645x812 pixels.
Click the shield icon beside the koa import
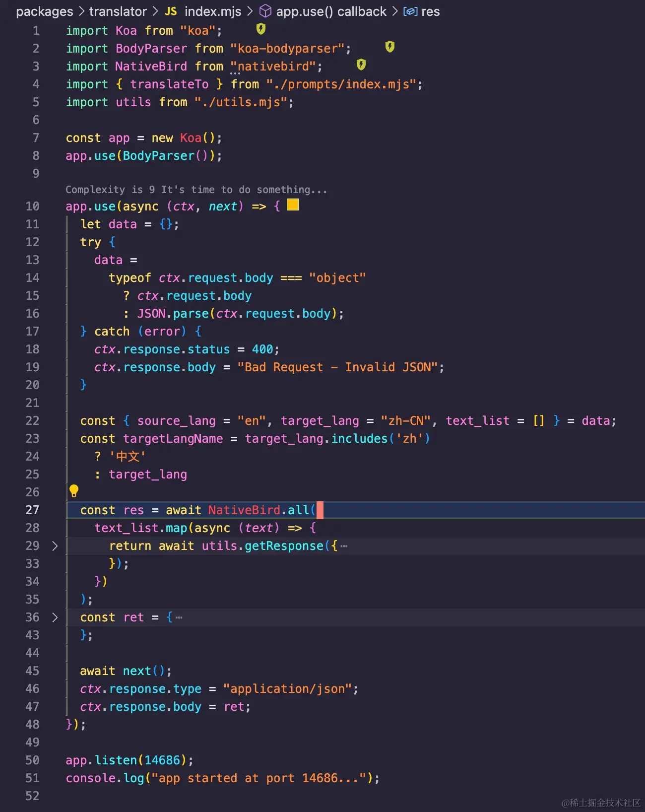click(261, 29)
